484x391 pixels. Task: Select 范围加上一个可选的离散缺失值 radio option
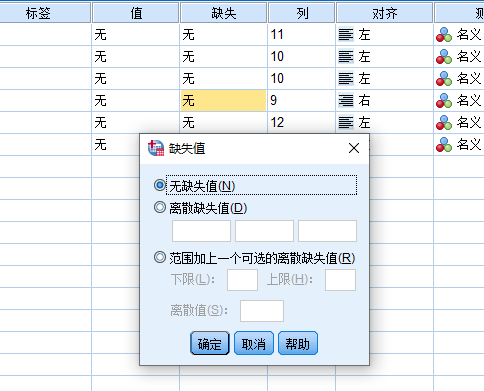point(160,257)
